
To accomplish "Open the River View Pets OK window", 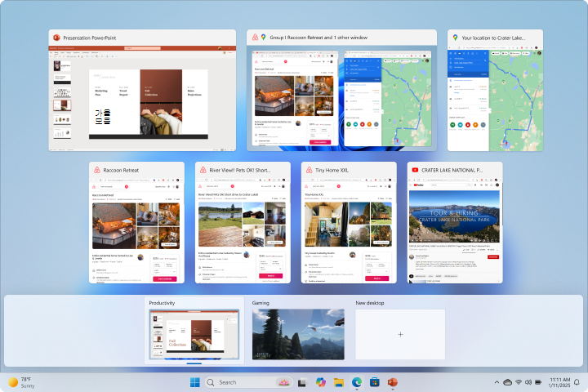I will [243, 222].
